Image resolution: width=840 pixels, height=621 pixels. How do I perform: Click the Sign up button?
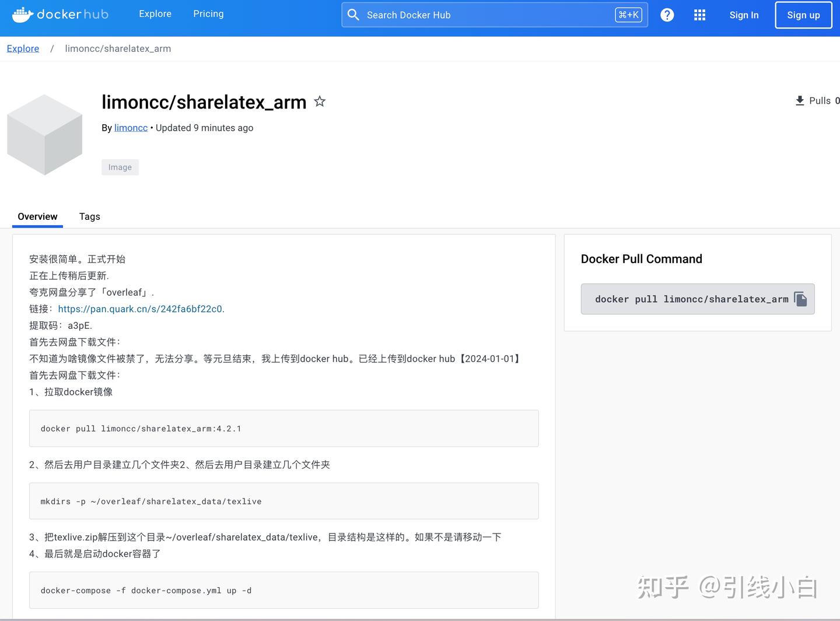(803, 15)
